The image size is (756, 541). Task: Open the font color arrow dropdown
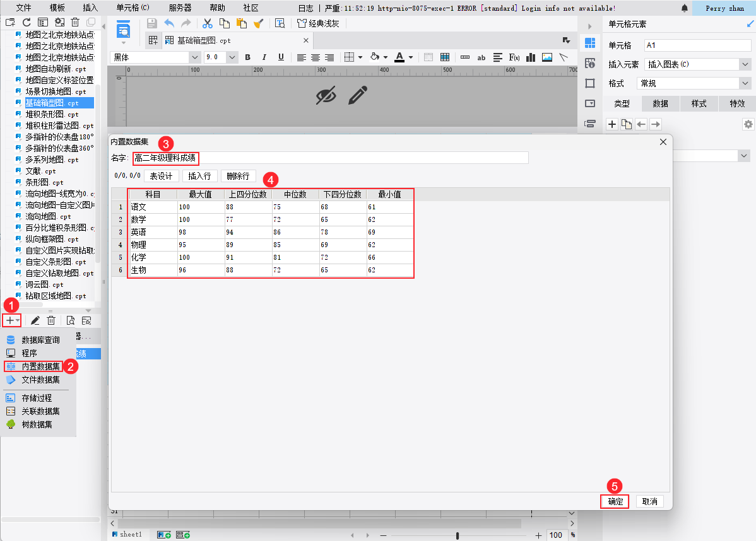411,57
